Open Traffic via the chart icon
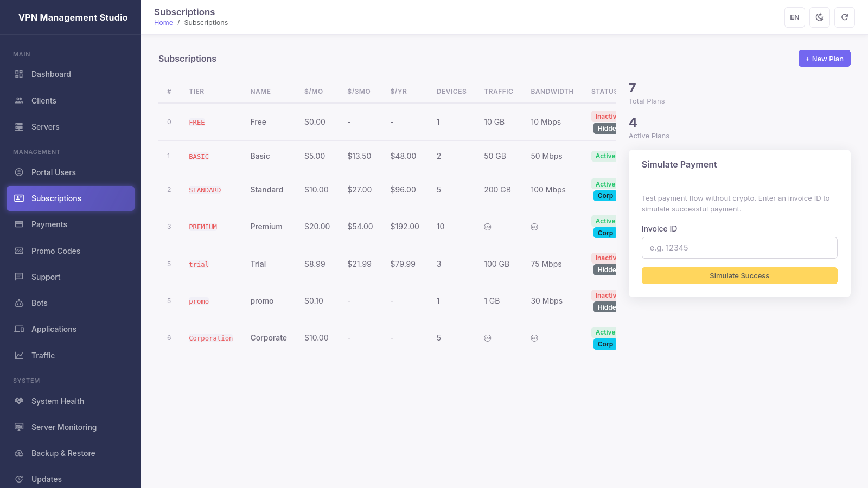 coord(18,355)
